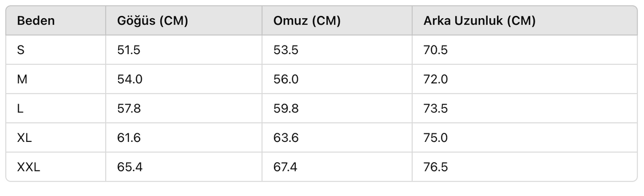Click back length value 70.5
The image size is (644, 196).
[435, 50]
